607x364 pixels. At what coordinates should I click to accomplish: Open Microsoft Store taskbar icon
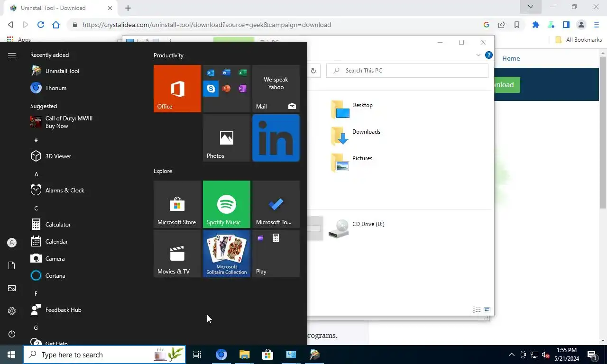coord(267,355)
